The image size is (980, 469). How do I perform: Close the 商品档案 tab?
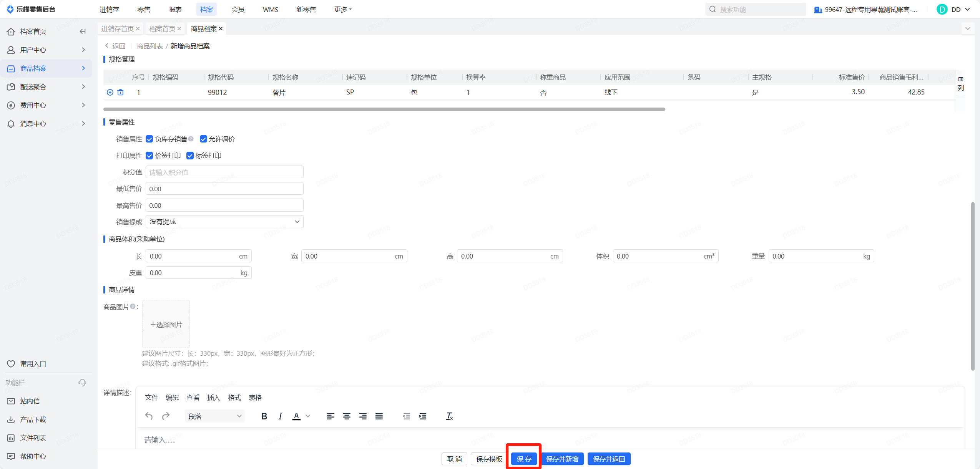(x=221, y=29)
